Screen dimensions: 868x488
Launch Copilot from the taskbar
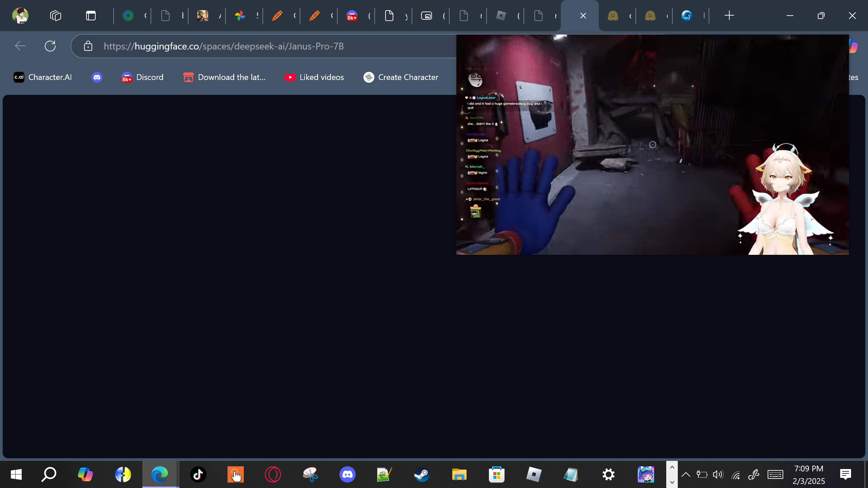pos(85,474)
